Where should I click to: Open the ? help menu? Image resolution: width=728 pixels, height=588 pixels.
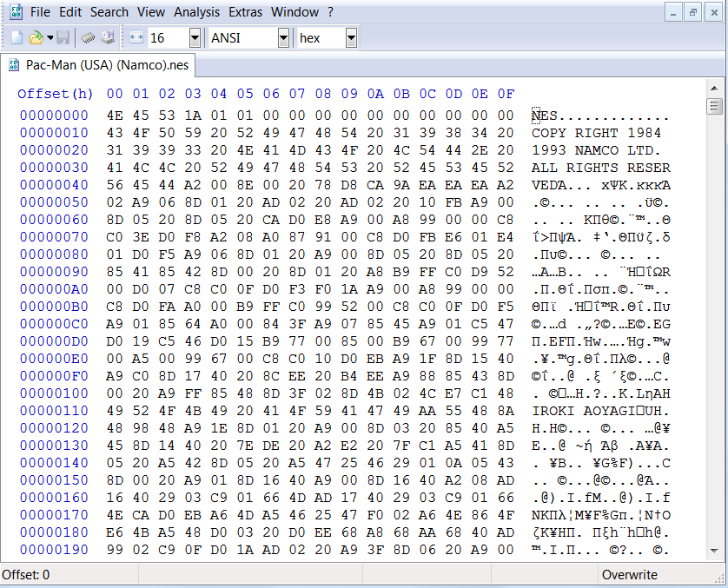pos(331,12)
